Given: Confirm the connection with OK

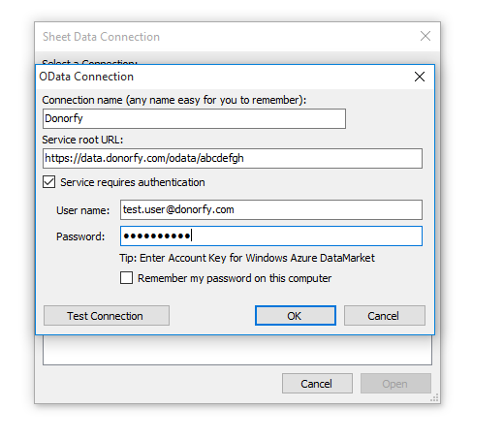Looking at the screenshot, I should click(x=296, y=316).
